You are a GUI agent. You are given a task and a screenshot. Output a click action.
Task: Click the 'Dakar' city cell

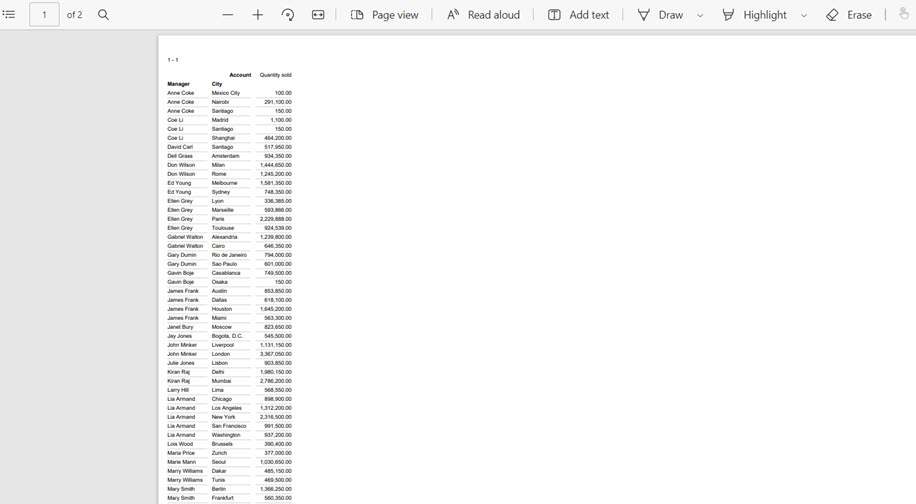click(218, 471)
